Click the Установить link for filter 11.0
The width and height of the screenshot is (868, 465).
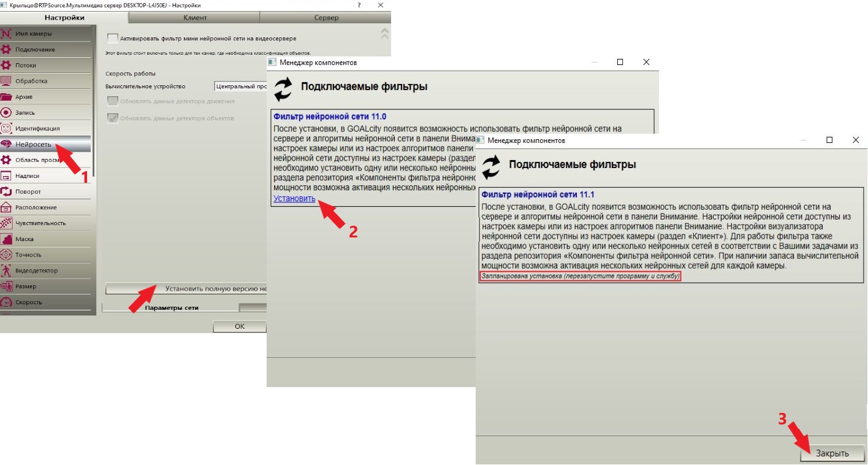pos(294,199)
